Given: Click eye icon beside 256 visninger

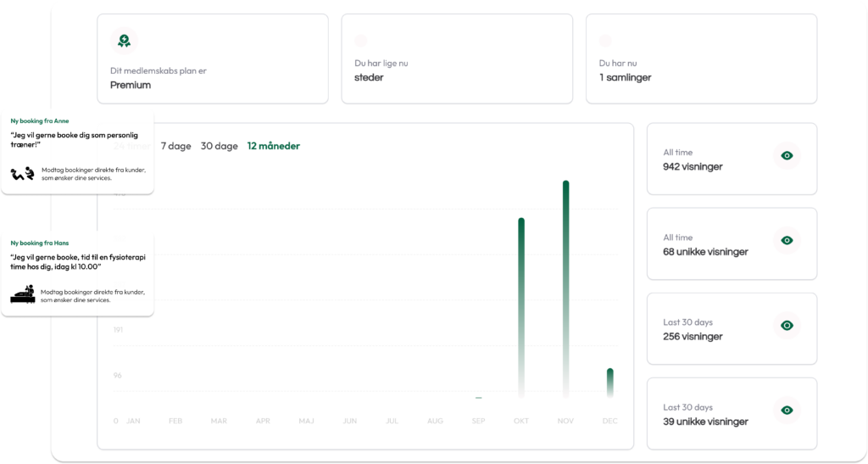Looking at the screenshot, I should click(787, 325).
